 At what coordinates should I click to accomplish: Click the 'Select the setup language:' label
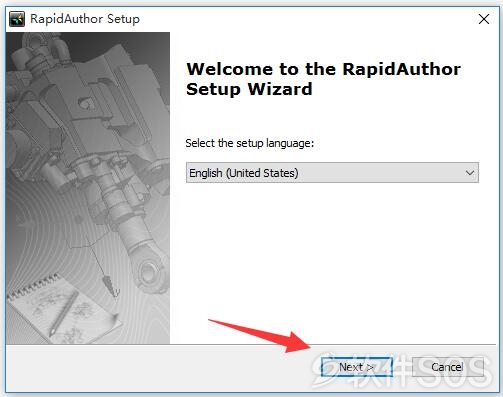point(250,143)
